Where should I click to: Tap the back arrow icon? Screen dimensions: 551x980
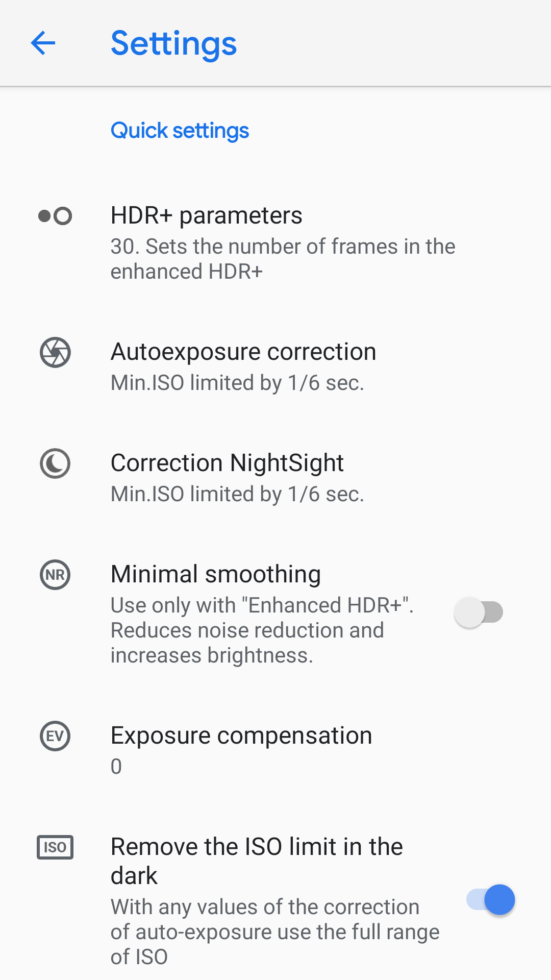43,43
